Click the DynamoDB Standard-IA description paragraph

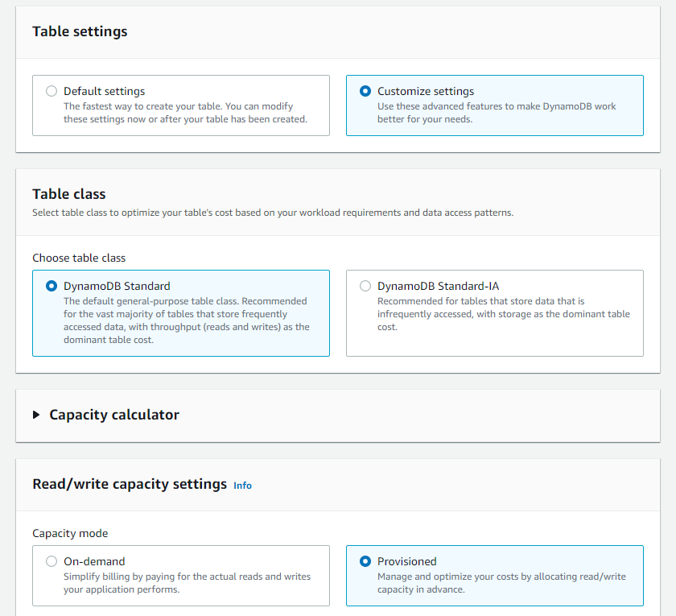click(x=503, y=314)
